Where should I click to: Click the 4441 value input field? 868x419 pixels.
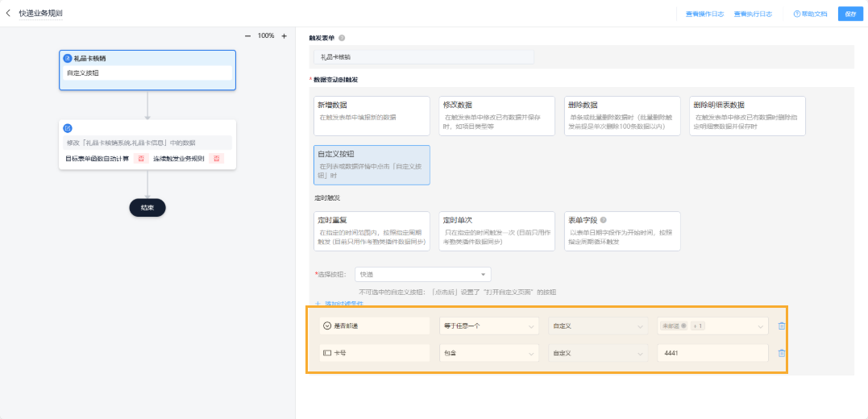tap(713, 353)
